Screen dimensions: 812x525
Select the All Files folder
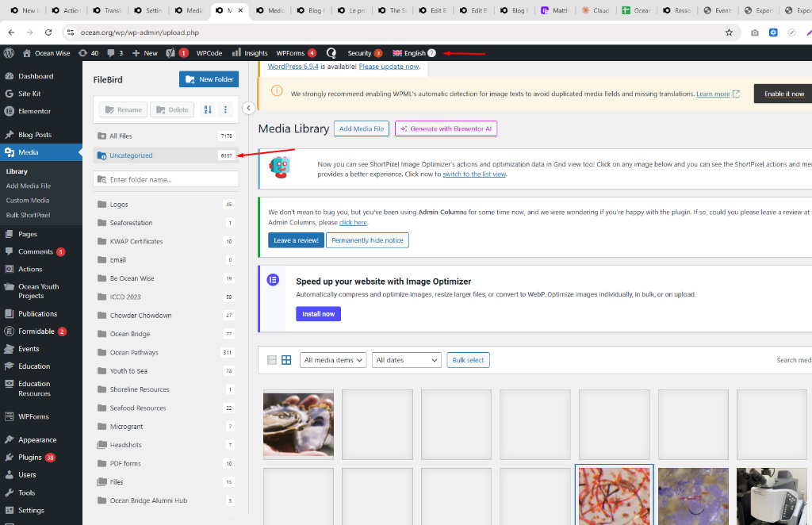pyautogui.click(x=166, y=136)
